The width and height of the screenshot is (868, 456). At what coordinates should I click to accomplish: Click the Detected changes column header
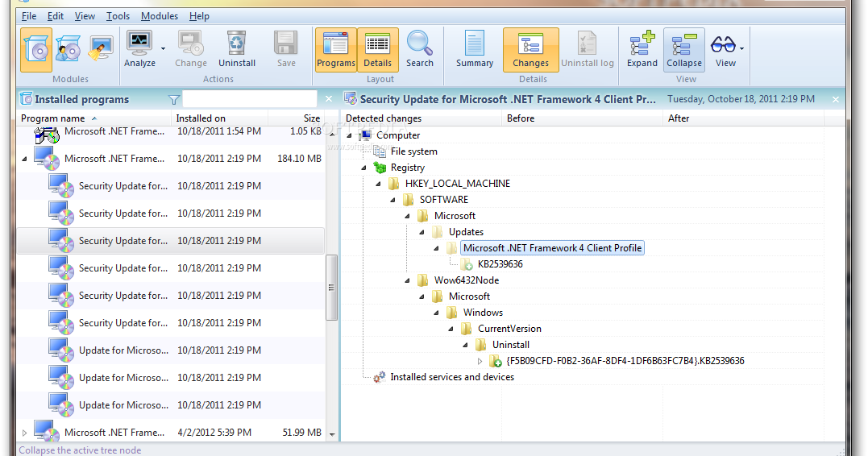[422, 118]
